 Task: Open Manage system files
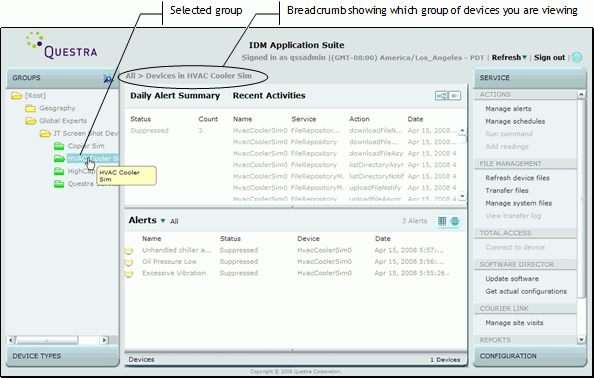coord(519,203)
